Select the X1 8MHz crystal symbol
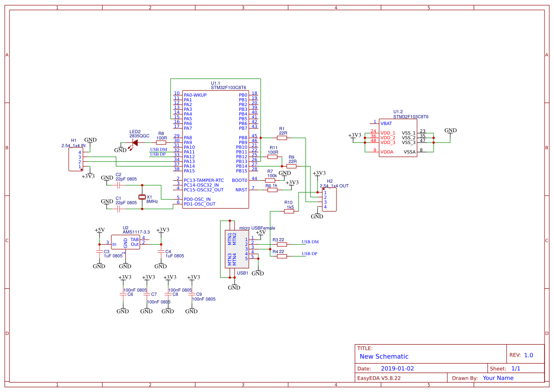This screenshot has height=392, width=554. pyautogui.click(x=142, y=197)
